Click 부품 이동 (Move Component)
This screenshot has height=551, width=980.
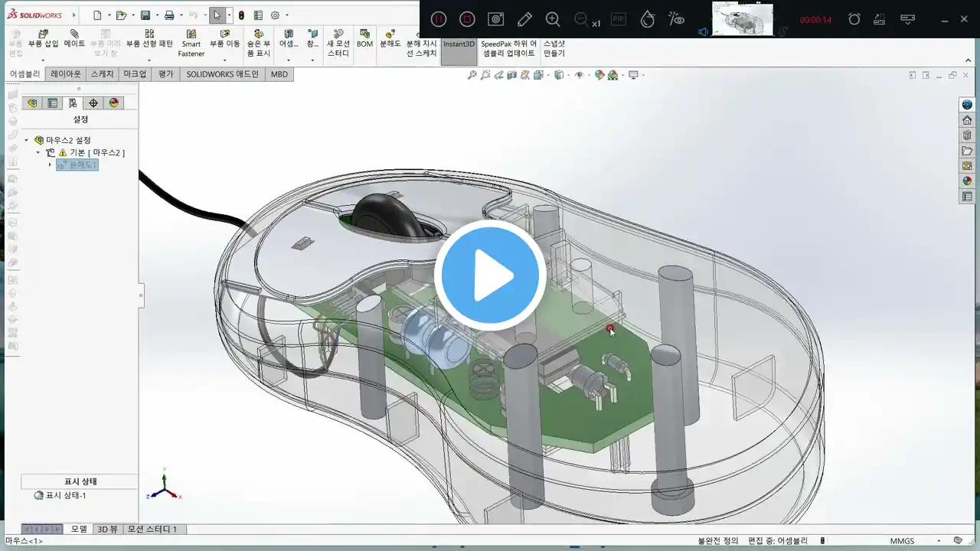coord(225,39)
